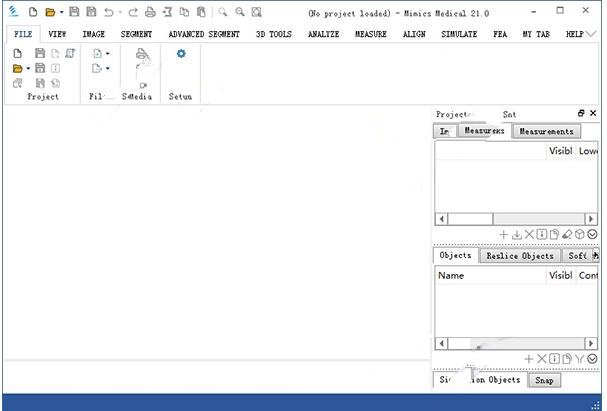Click the eraser icon in upper panel toolbar
607x411 pixels.
click(566, 234)
